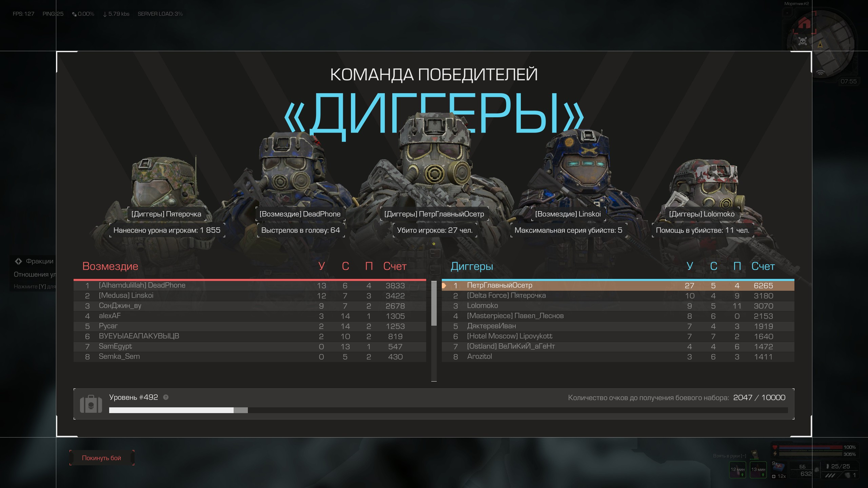
Task: Select row [Medusa] Linskoi
Action: coord(250,296)
